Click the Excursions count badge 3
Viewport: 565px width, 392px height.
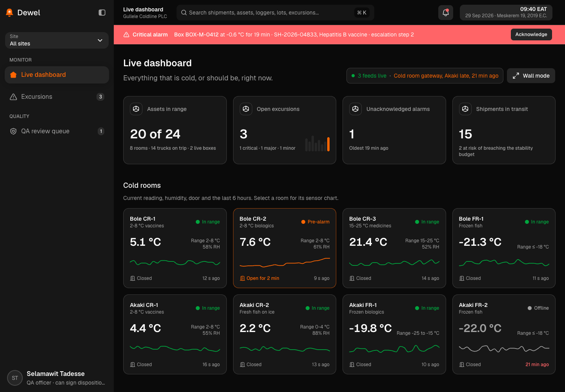[x=100, y=97]
